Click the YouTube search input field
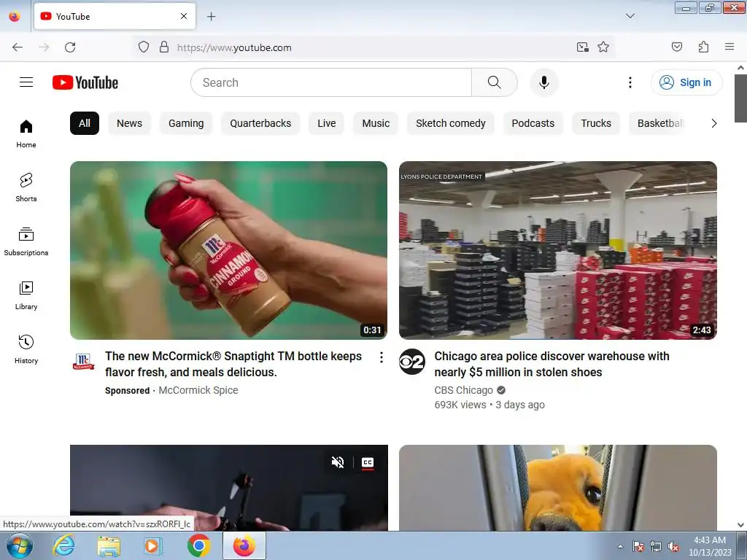This screenshot has height=560, width=747. tap(332, 82)
